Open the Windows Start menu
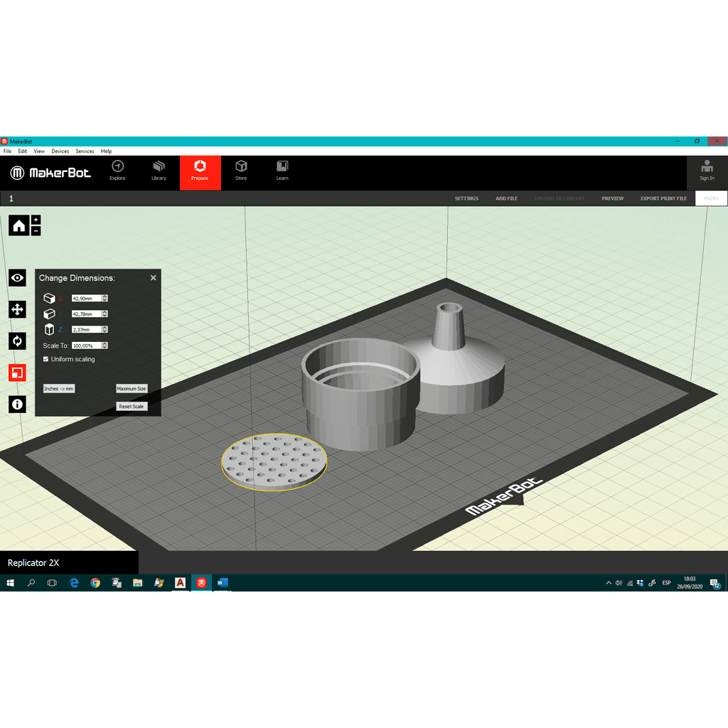Viewport: 728px width, 728px height. click(10, 583)
